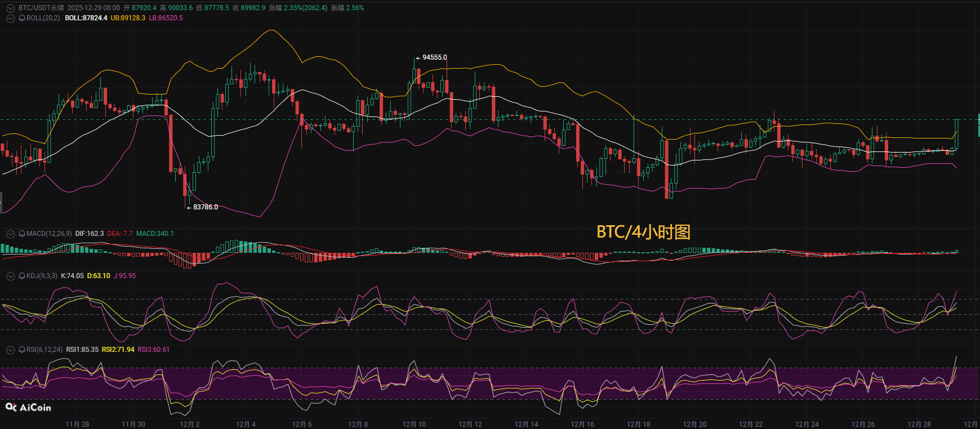Collapse the MACD indicator panel chevron
Viewport: 980px width, 429px height.
(10, 234)
